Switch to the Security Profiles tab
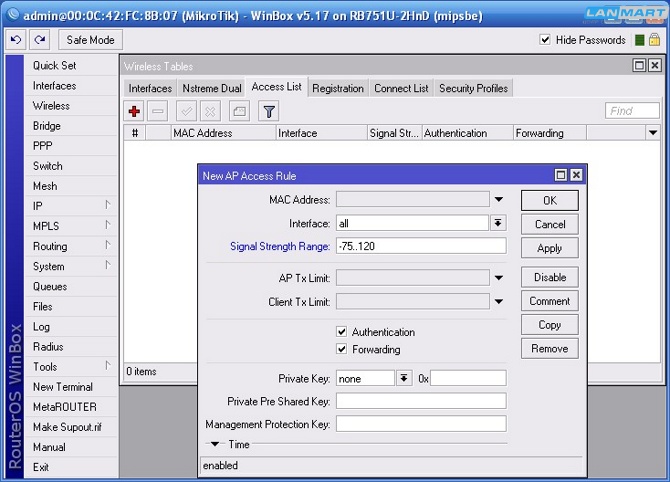This screenshot has height=482, width=670. click(473, 88)
